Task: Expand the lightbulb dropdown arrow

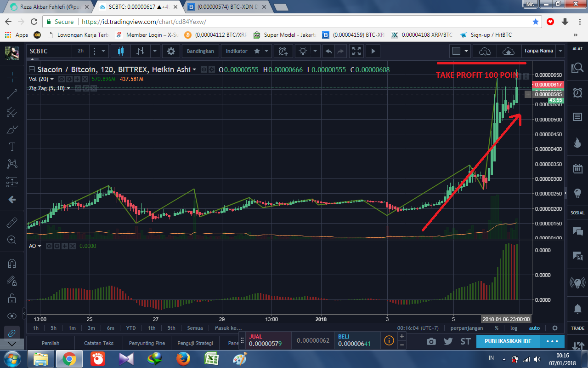Action: coord(315,51)
